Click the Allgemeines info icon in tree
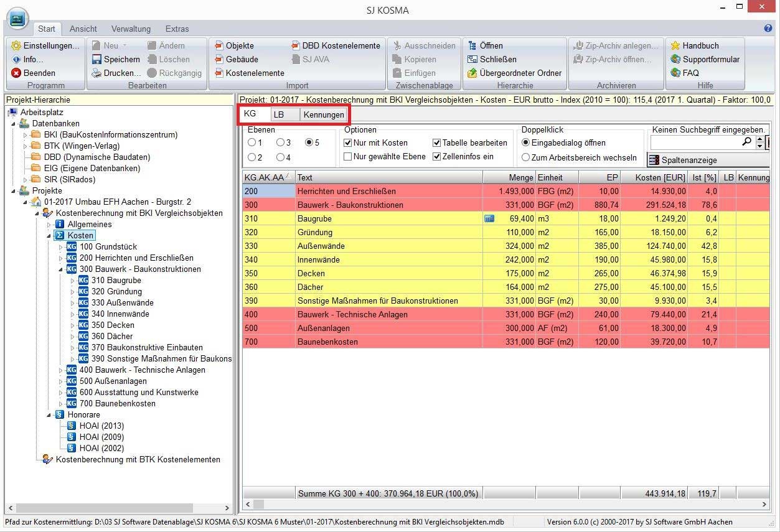 point(60,224)
